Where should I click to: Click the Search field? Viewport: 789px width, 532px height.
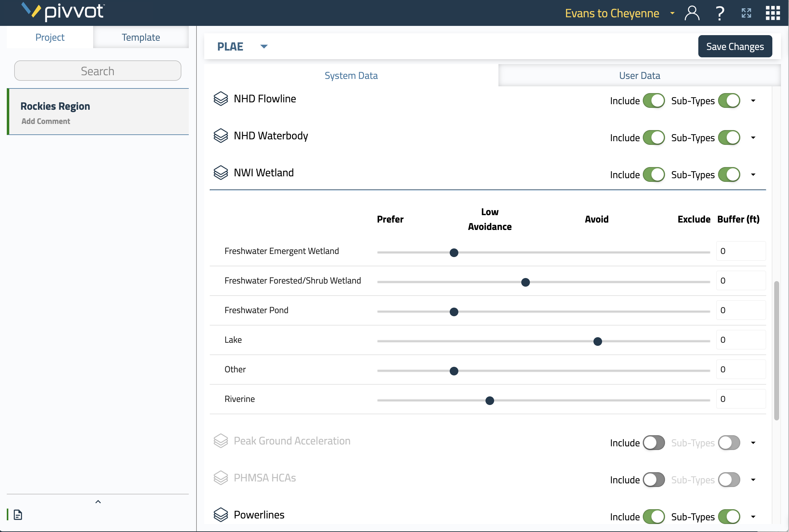coord(98,71)
